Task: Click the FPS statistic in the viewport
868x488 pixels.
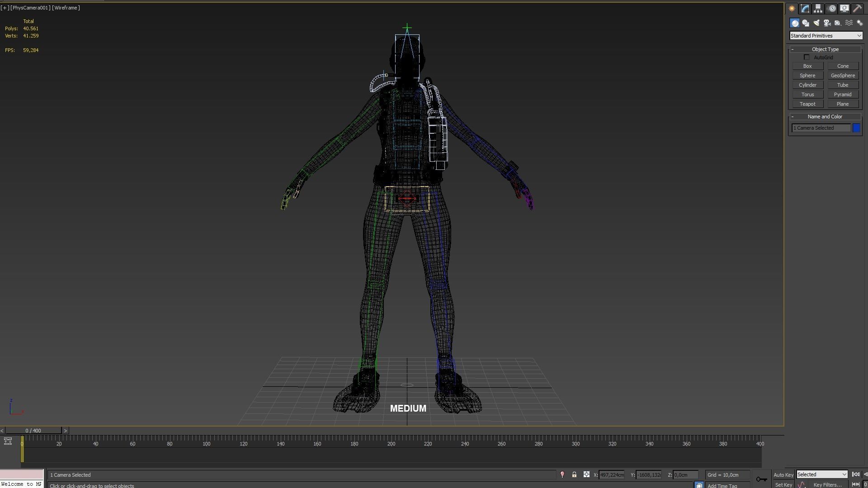Action: (22, 50)
